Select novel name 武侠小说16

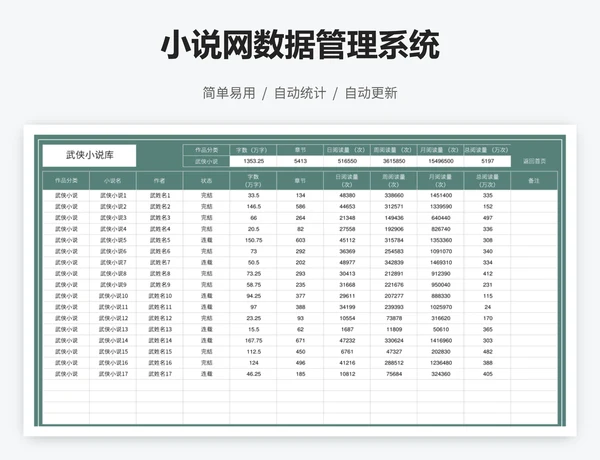(113, 363)
